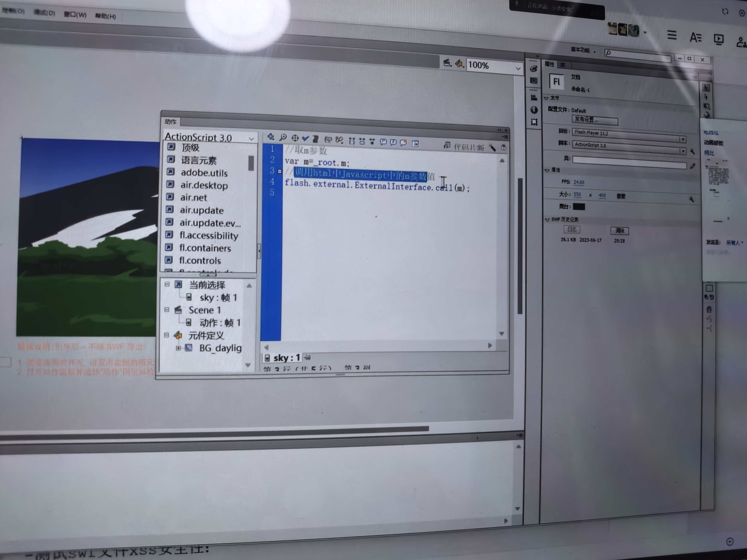Collapse the SWF 历史记录 section triangle
The width and height of the screenshot is (747, 560).
pyautogui.click(x=547, y=220)
